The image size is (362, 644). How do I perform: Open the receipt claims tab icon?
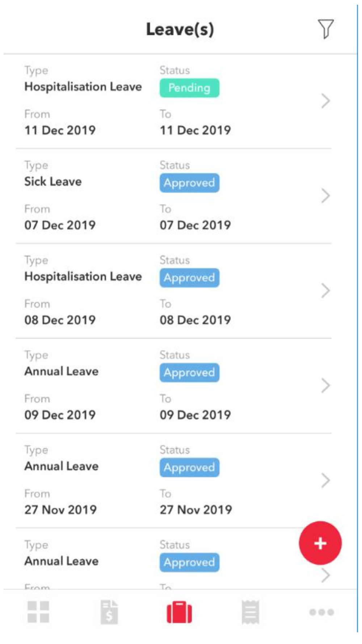pos(251,612)
